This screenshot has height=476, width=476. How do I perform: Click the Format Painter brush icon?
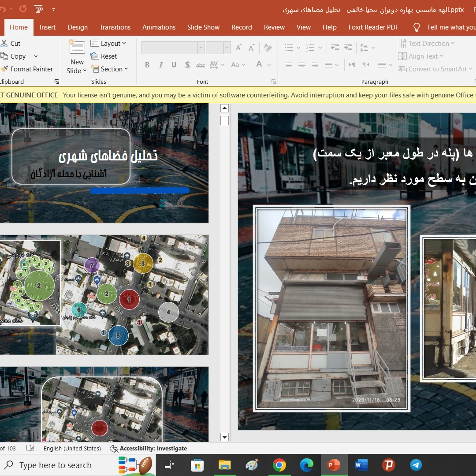[x=4, y=69]
